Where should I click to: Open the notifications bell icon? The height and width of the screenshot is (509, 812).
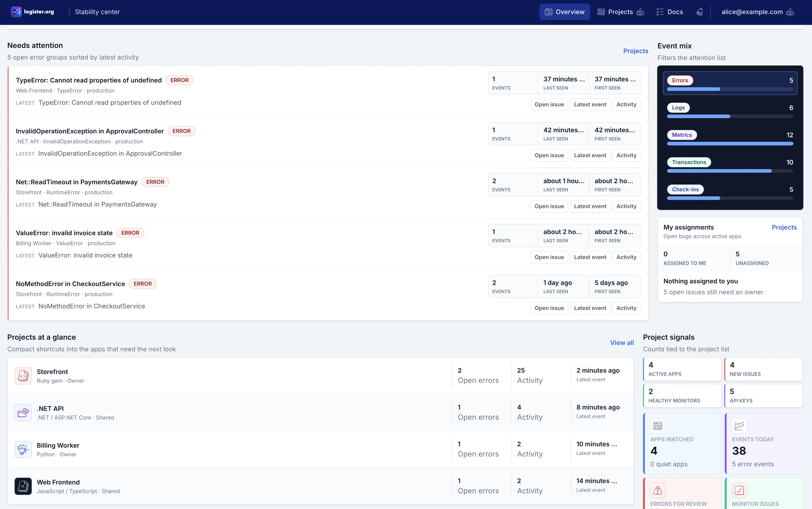point(699,12)
